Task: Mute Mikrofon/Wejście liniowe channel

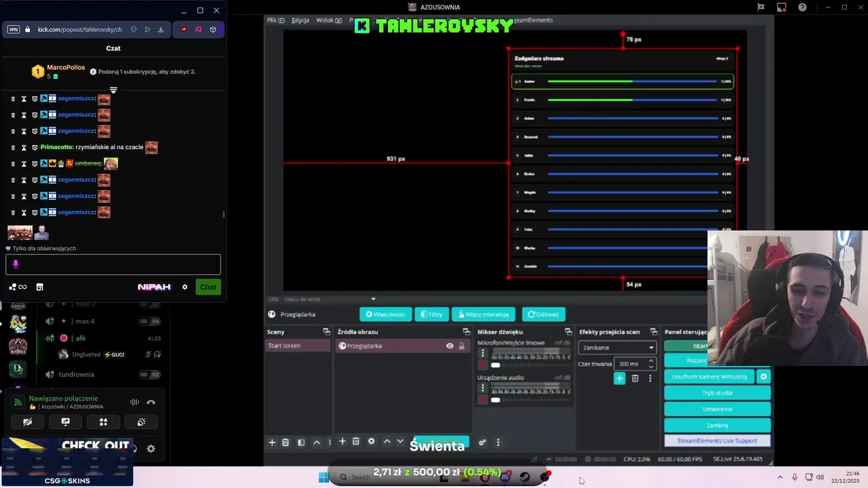Action: 483,365
